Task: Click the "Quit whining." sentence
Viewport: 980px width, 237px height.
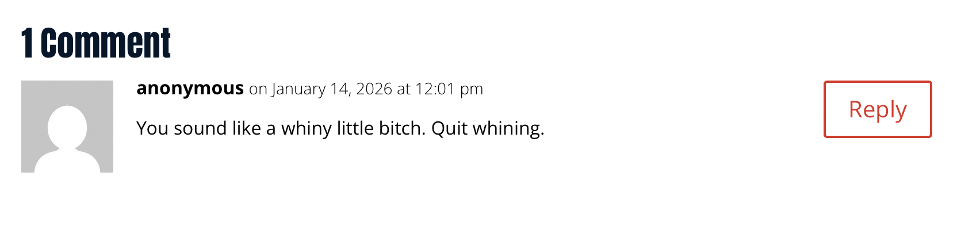Action: pos(488,128)
